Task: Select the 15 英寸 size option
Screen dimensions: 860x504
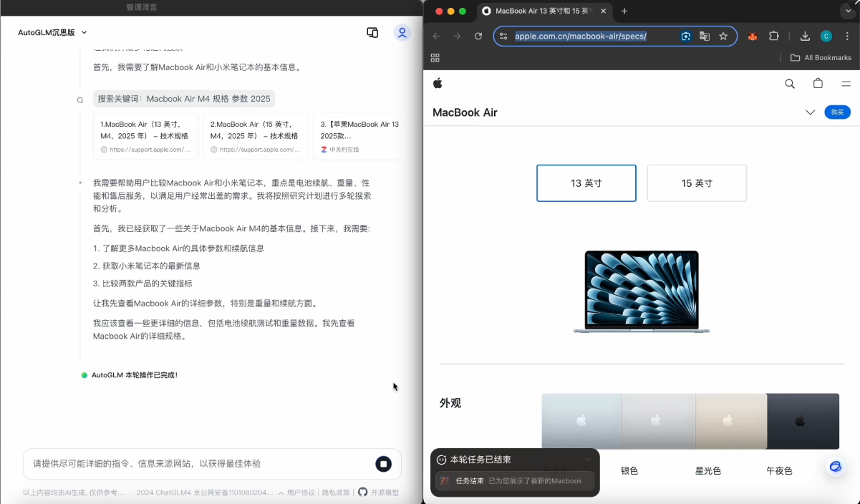Action: (696, 183)
